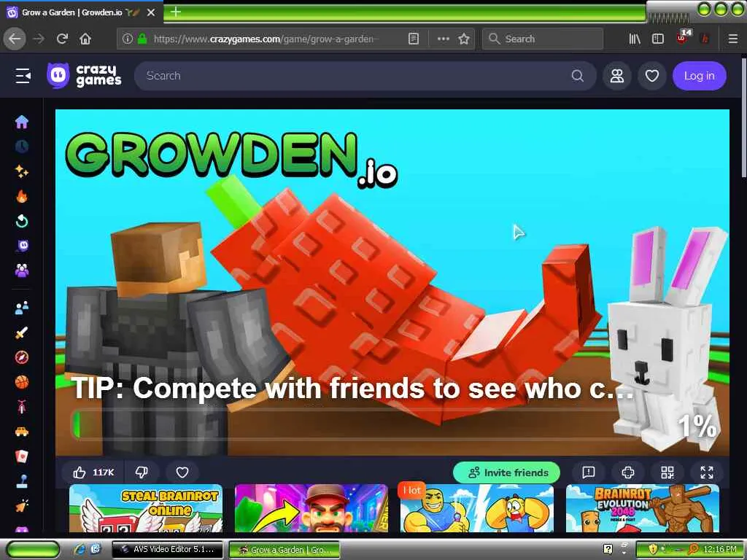
Task: Open the Steal Brainrot Online game thumbnail
Action: tap(146, 508)
